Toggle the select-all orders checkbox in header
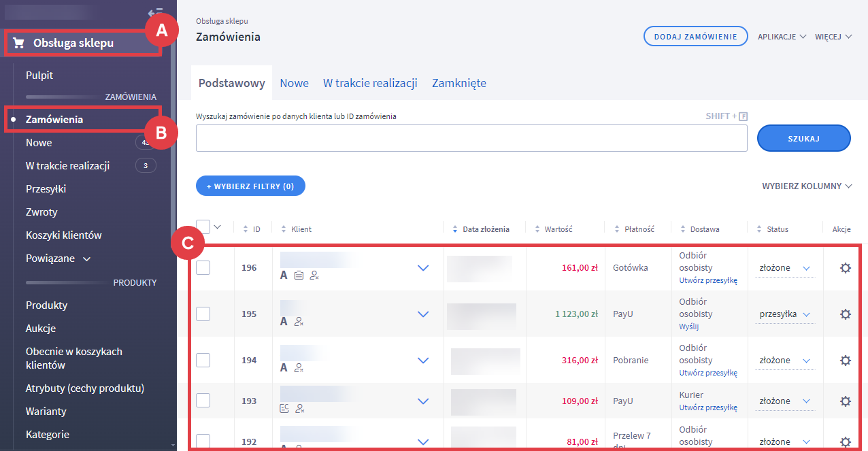This screenshot has width=868, height=451. pos(203,227)
